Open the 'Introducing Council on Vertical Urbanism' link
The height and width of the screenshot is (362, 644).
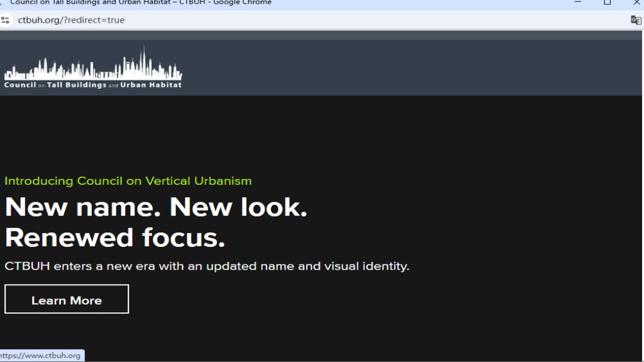coord(128,181)
